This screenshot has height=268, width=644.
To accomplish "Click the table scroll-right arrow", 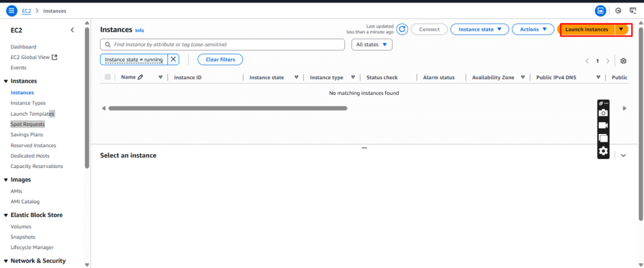I will (625, 108).
